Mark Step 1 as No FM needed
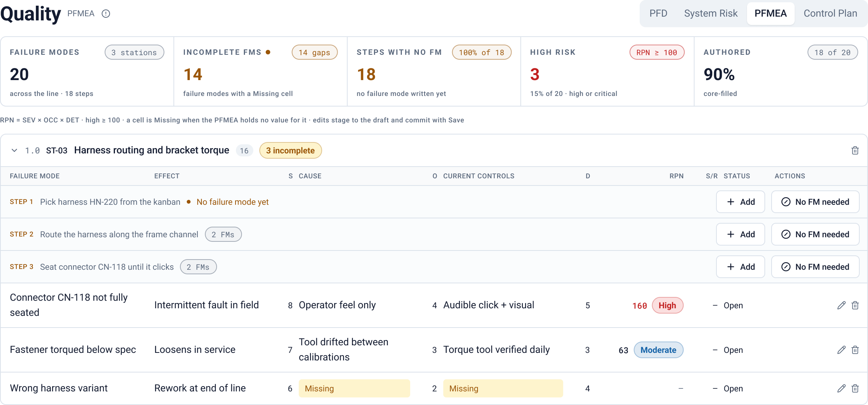Viewport: 868px width, 405px height. [815, 202]
